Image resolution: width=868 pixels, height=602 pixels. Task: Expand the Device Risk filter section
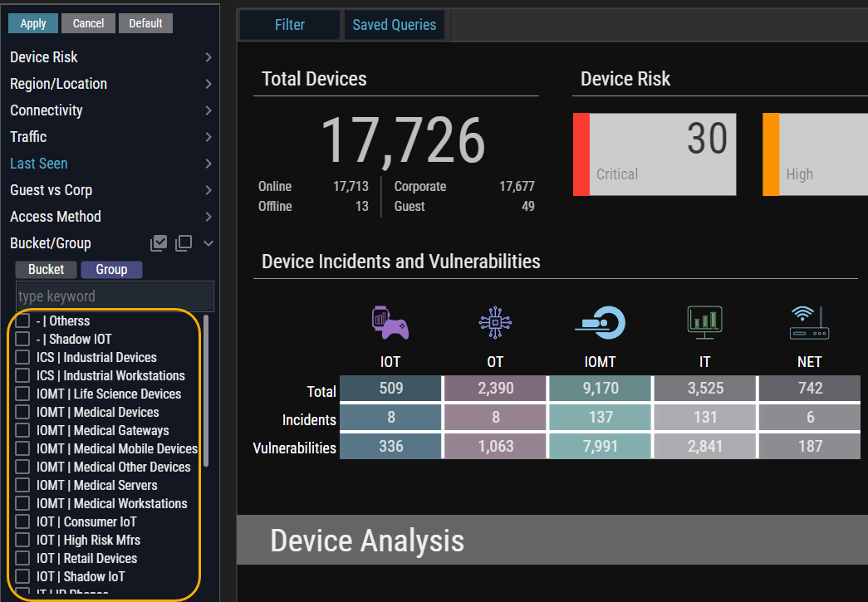click(208, 57)
